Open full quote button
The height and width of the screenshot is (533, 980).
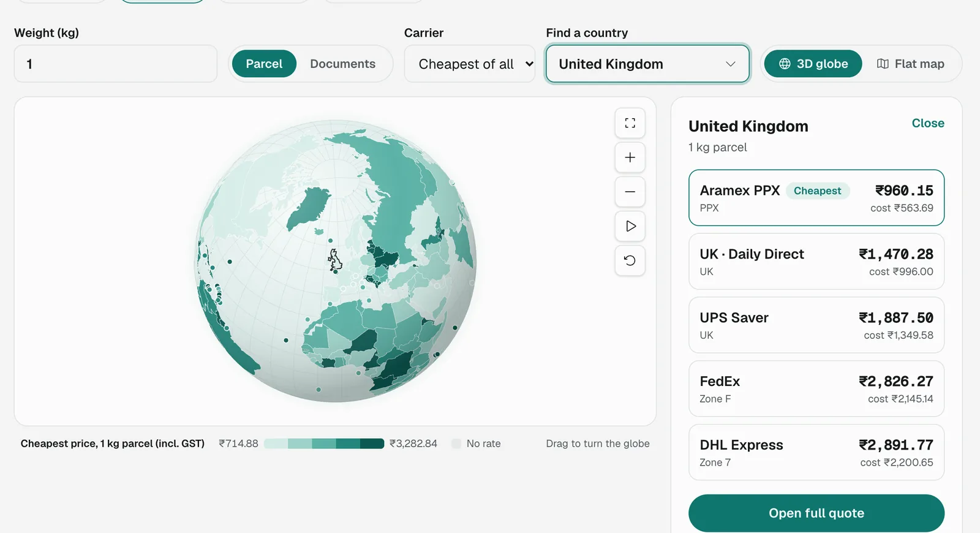(816, 513)
